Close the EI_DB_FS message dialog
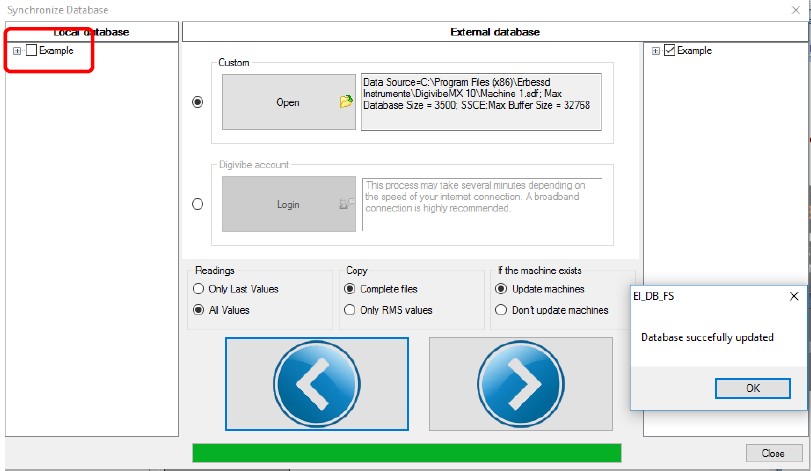This screenshot has height=471, width=811. tap(794, 296)
